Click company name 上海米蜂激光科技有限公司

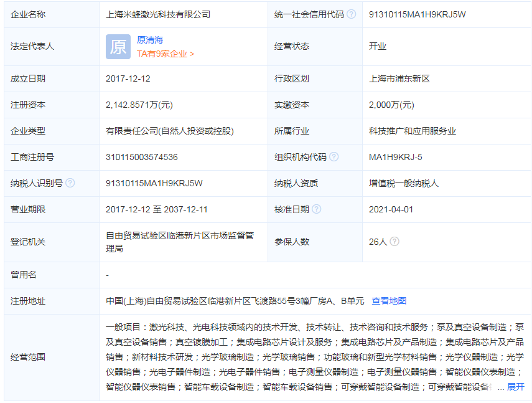158,14
